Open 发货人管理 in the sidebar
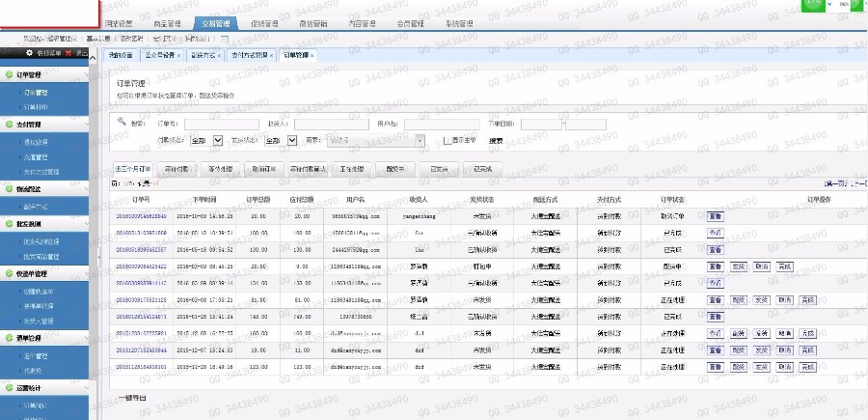Screen dimensions: 868x420 coord(39,321)
